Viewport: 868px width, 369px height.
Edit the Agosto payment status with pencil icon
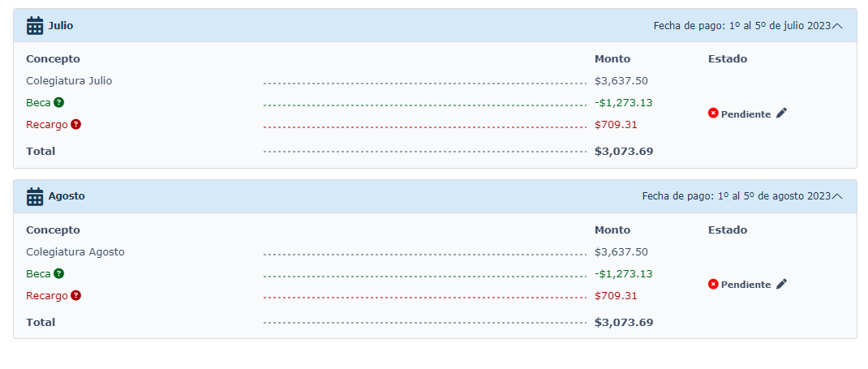click(x=781, y=285)
